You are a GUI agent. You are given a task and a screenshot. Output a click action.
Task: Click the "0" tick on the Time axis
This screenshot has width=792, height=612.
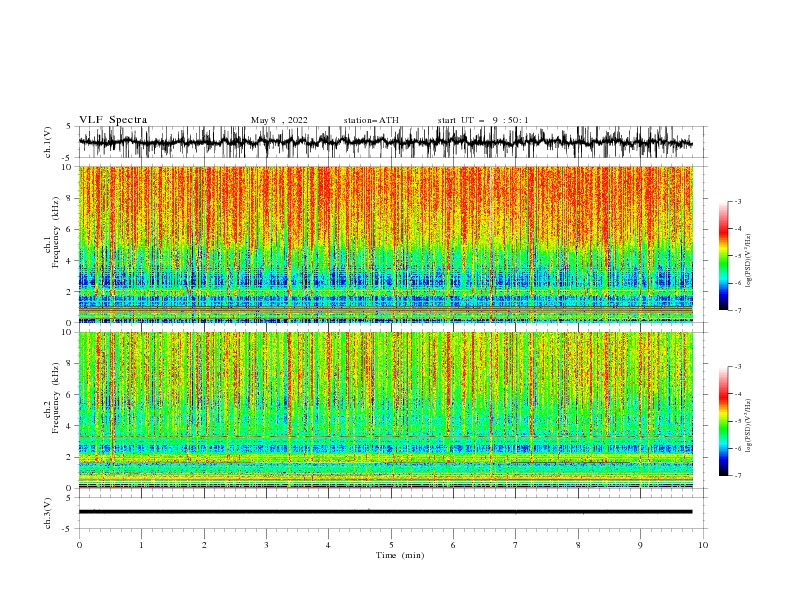[79, 545]
